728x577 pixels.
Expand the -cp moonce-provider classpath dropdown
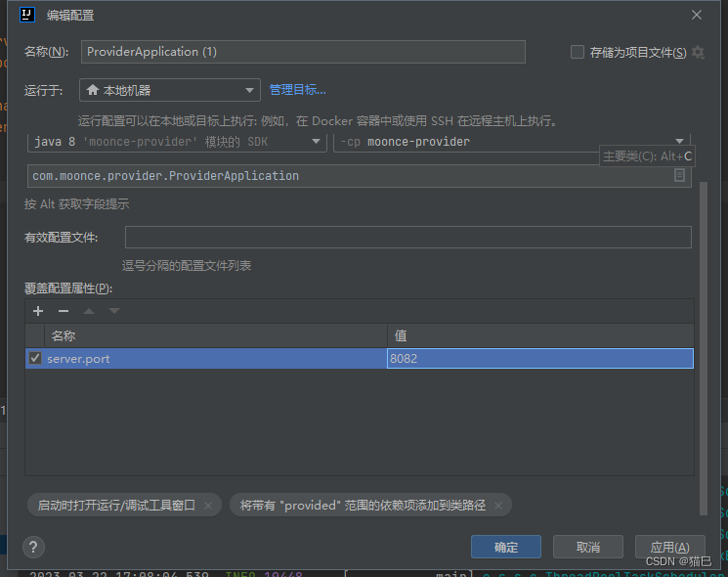pos(680,142)
